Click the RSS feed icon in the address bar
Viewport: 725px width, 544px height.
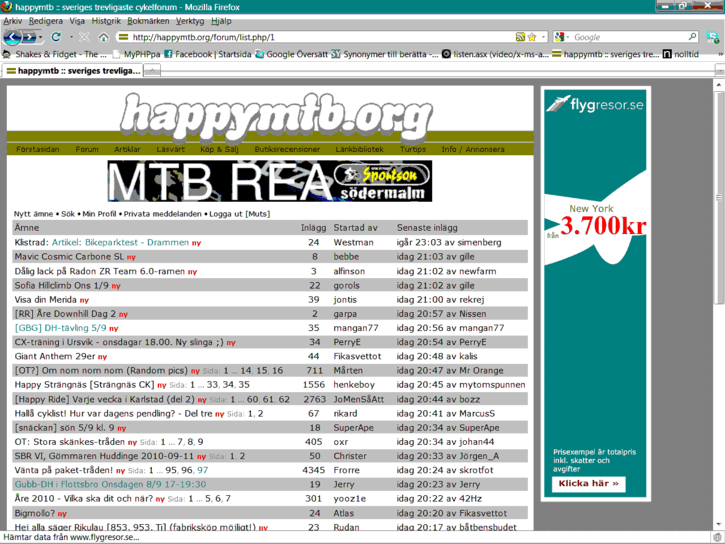pyautogui.click(x=519, y=37)
